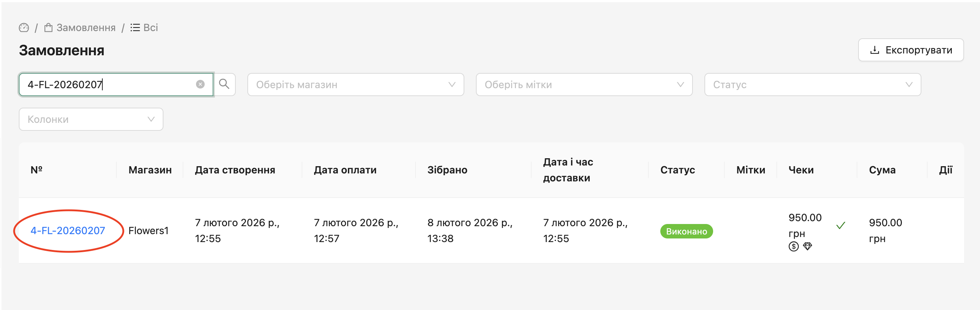Select the Всі breadcrumb item

[x=151, y=28]
